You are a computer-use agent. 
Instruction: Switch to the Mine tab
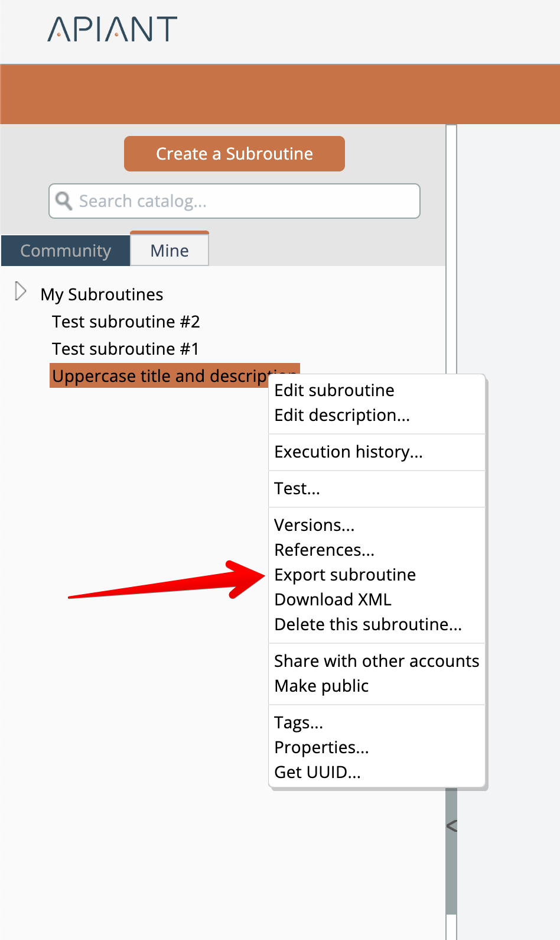click(170, 251)
